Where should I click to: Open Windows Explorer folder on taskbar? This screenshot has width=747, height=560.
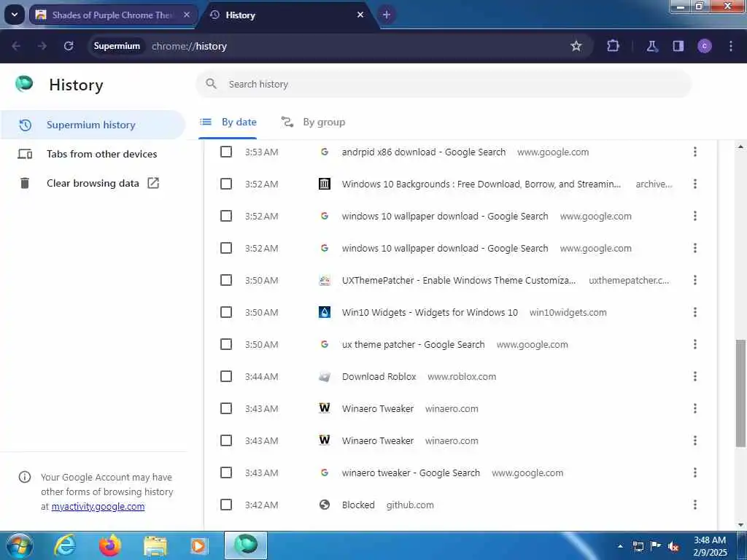155,546
